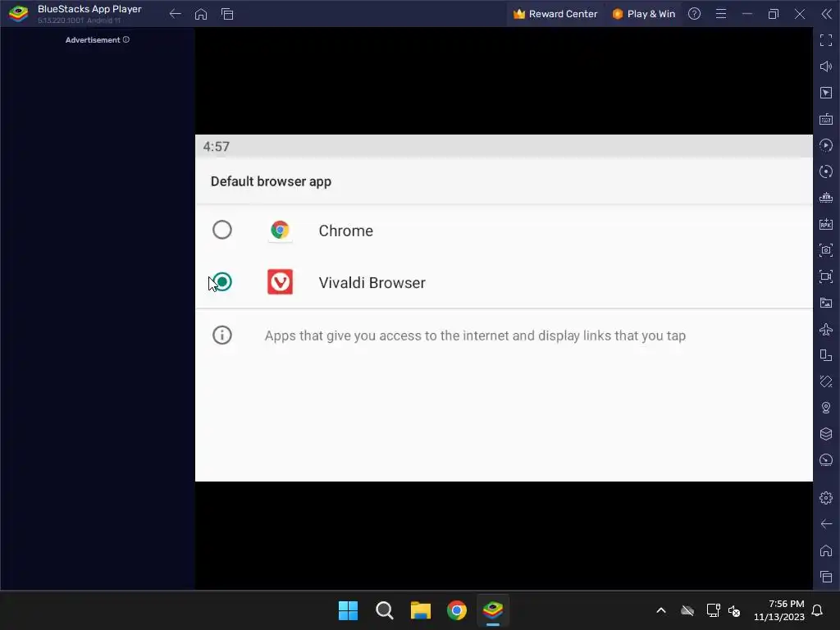
Task: Open the sidebar macro play icon
Action: point(826,145)
